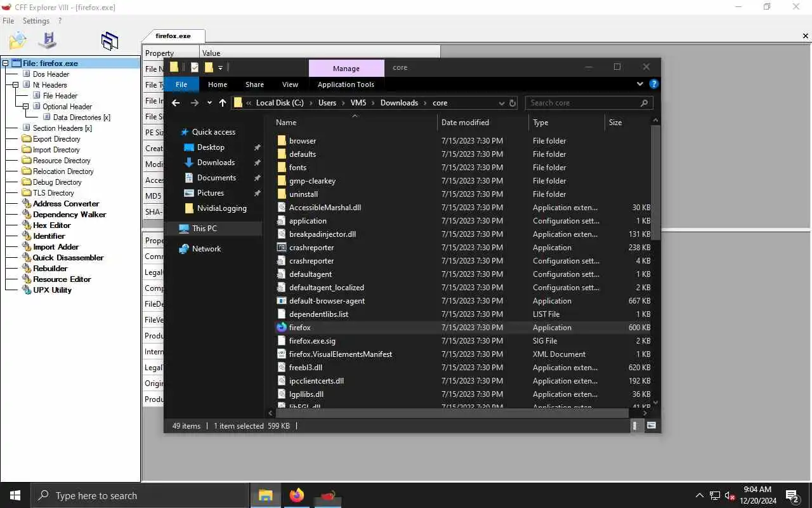Select Data Directories [x] node

tap(82, 117)
